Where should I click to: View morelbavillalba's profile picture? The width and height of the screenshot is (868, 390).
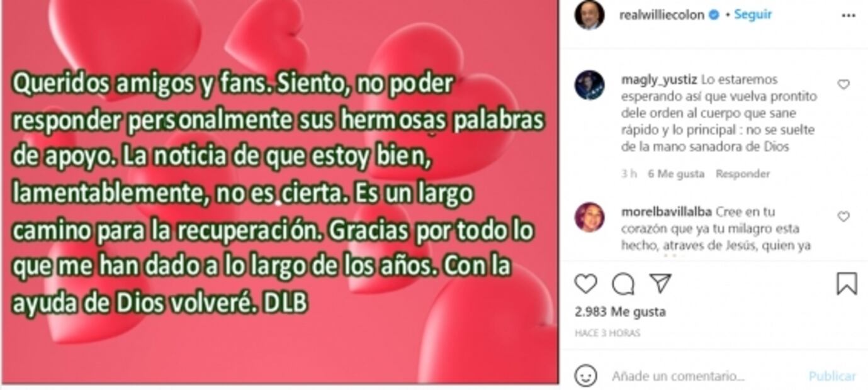(590, 217)
